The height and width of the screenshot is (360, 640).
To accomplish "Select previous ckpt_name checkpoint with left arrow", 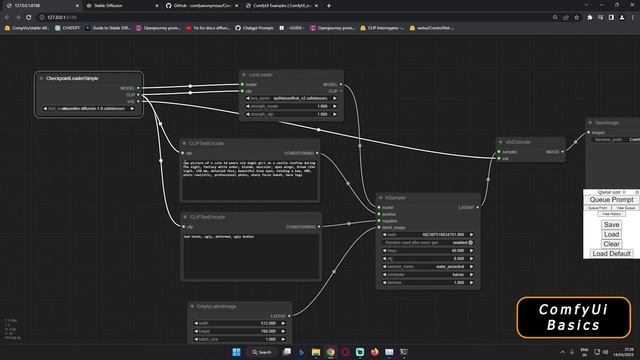I will coord(45,109).
